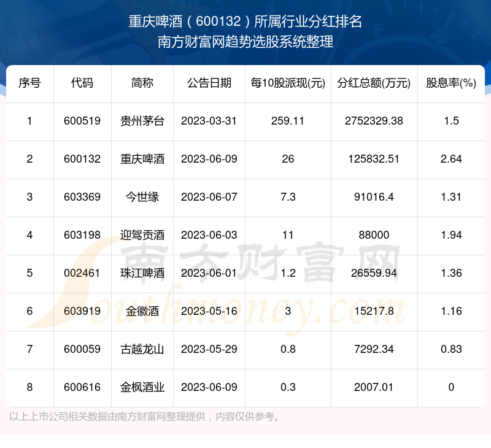This screenshot has height=448, width=491.
Task: Click dividend yield 2.64
Action: (x=451, y=159)
